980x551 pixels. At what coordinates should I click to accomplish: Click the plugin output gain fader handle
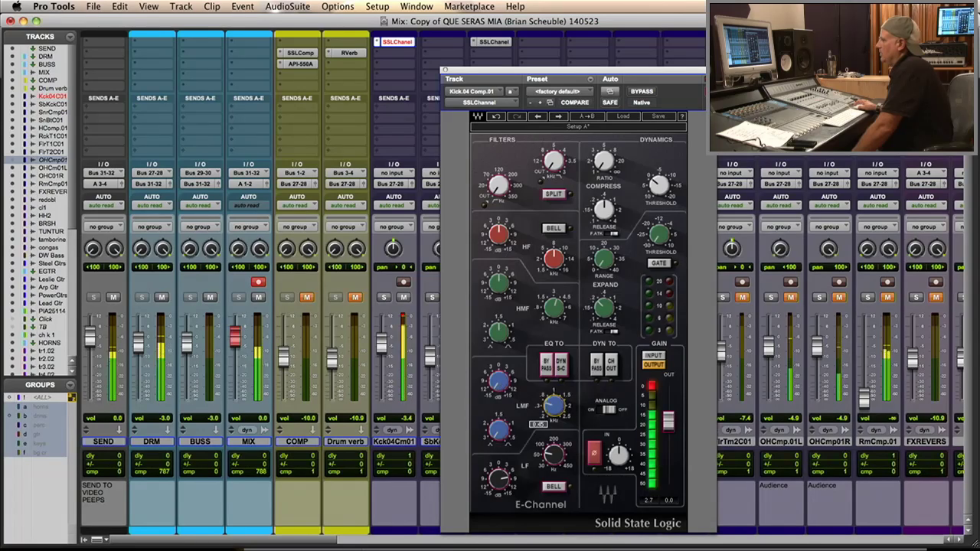pyautogui.click(x=668, y=420)
